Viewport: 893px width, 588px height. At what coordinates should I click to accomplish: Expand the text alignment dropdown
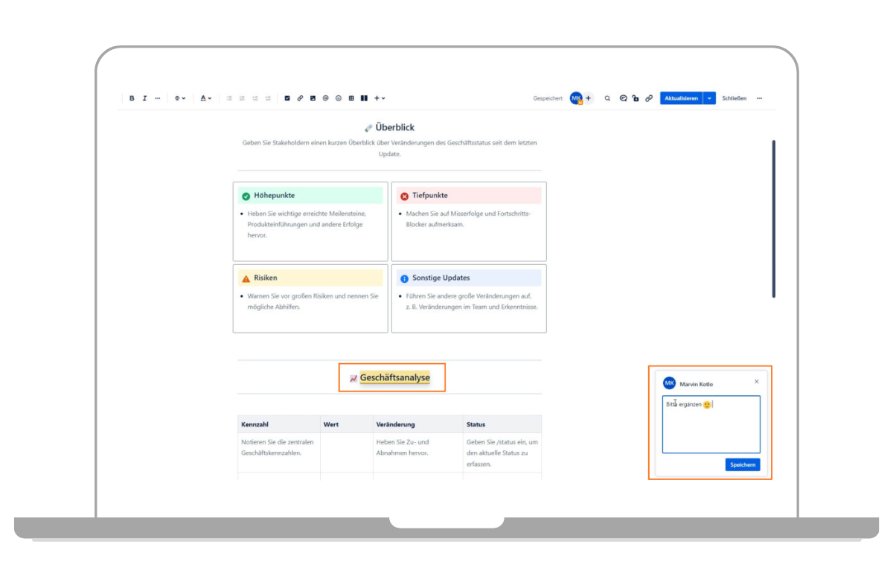180,98
